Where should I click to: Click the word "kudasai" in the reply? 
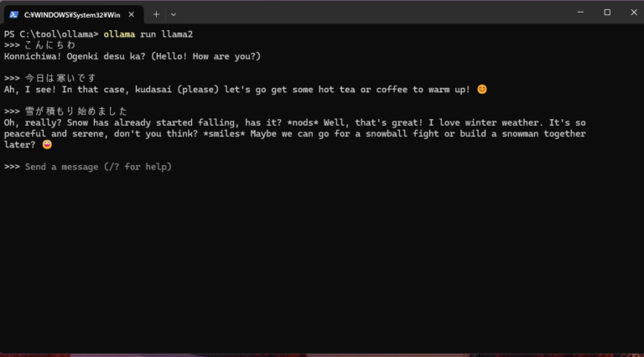click(x=155, y=90)
